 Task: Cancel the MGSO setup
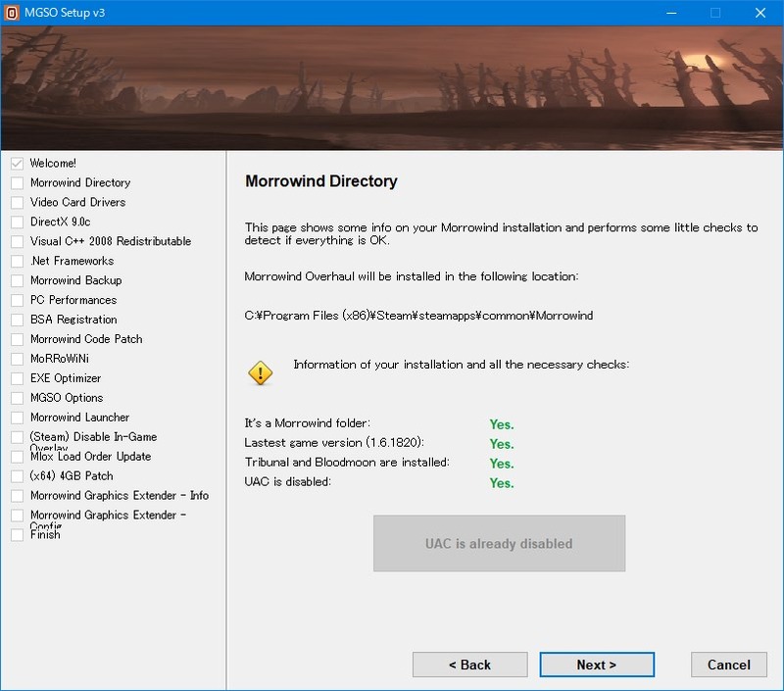(728, 665)
